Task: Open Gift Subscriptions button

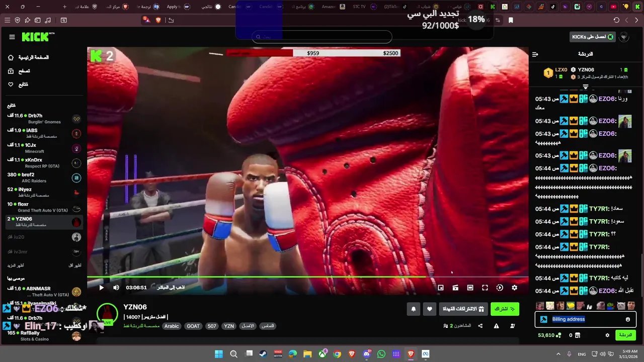Action: click(x=463, y=309)
